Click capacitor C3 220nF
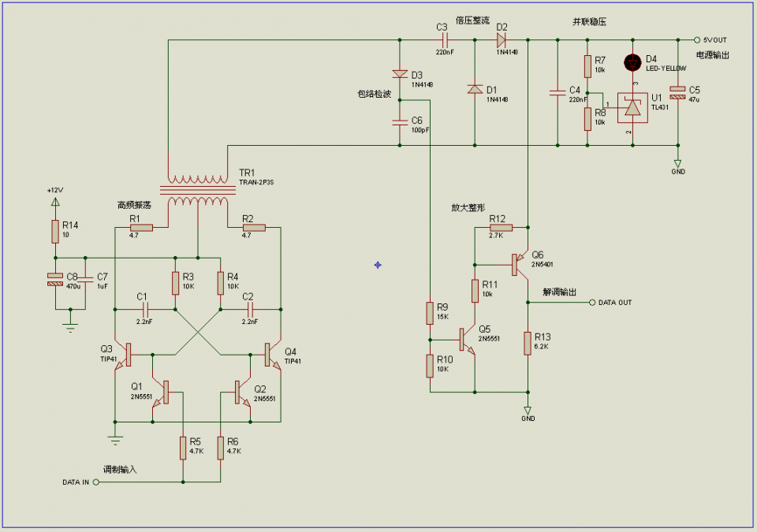Viewport: 757px width, 532px height. 442,39
